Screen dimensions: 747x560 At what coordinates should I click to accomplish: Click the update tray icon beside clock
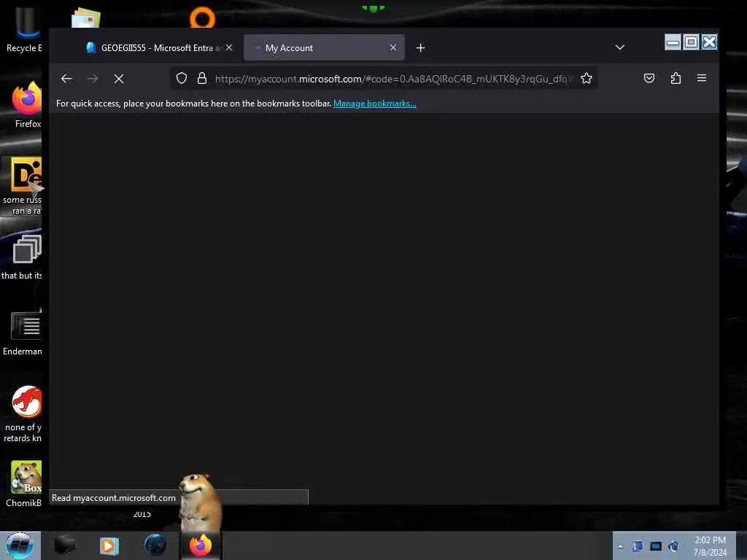[x=673, y=546]
